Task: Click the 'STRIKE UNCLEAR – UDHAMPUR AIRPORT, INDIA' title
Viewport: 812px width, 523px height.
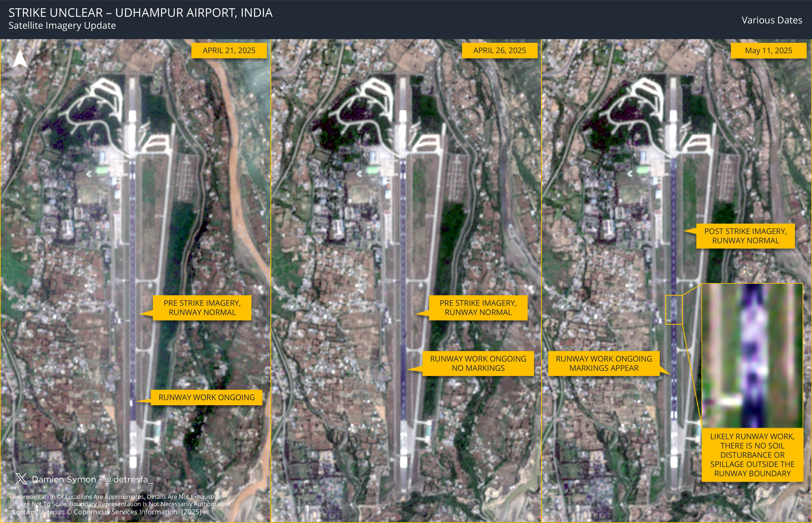Action: 141,13
